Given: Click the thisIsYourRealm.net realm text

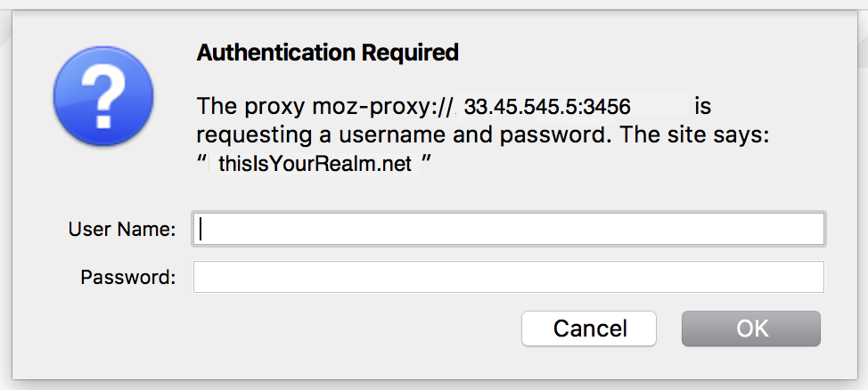Looking at the screenshot, I should 315,164.
